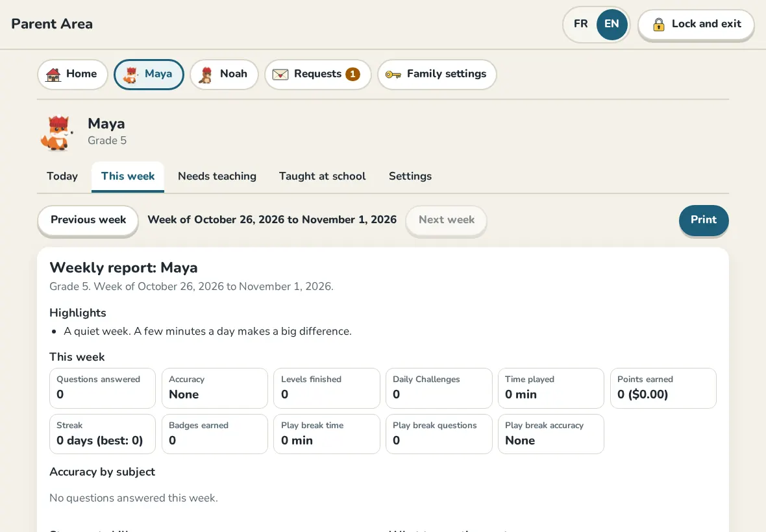
Task: Click the Levels finished stat card
Action: [327, 388]
